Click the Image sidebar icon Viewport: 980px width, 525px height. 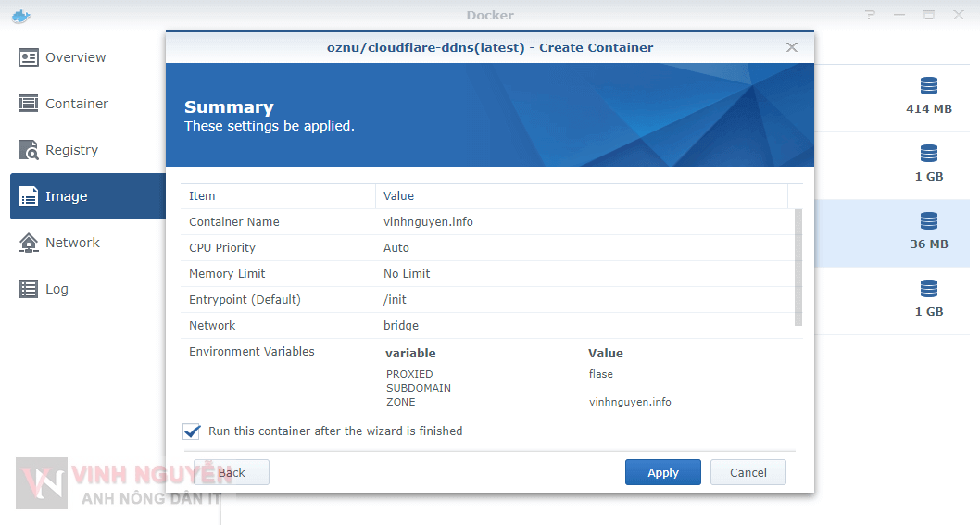click(x=28, y=196)
